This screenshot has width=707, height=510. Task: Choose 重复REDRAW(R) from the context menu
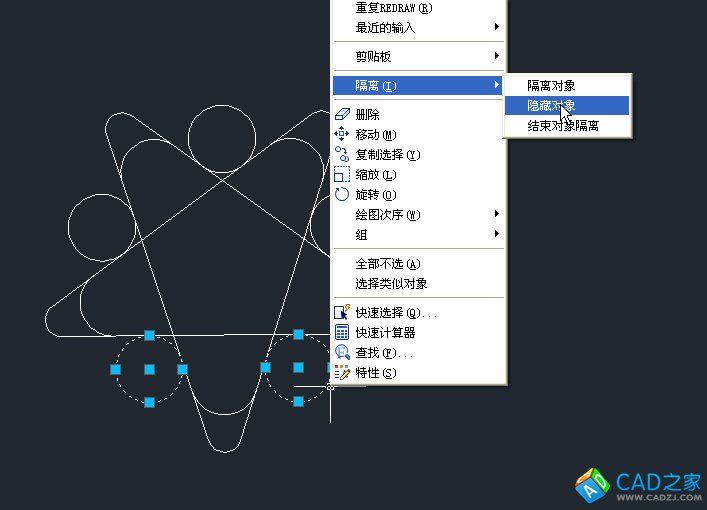394,8
